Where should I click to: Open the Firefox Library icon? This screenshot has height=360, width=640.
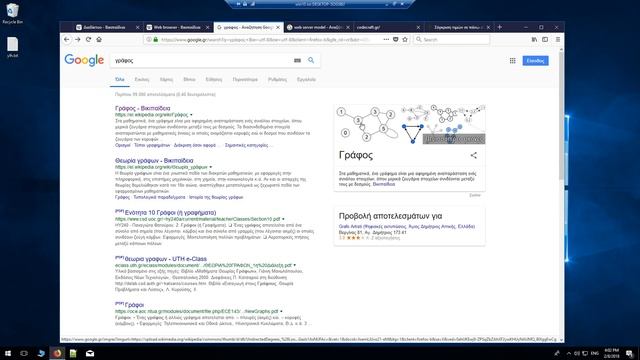[534, 40]
